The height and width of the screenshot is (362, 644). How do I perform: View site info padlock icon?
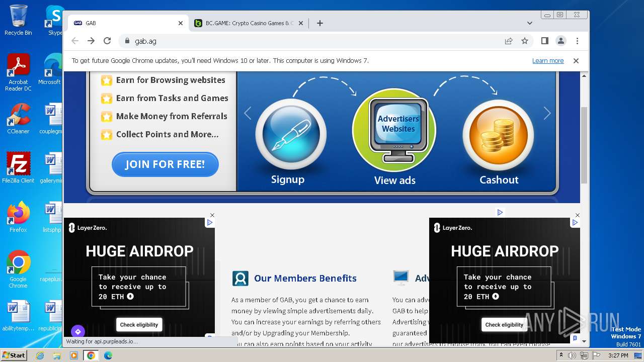pyautogui.click(x=127, y=41)
